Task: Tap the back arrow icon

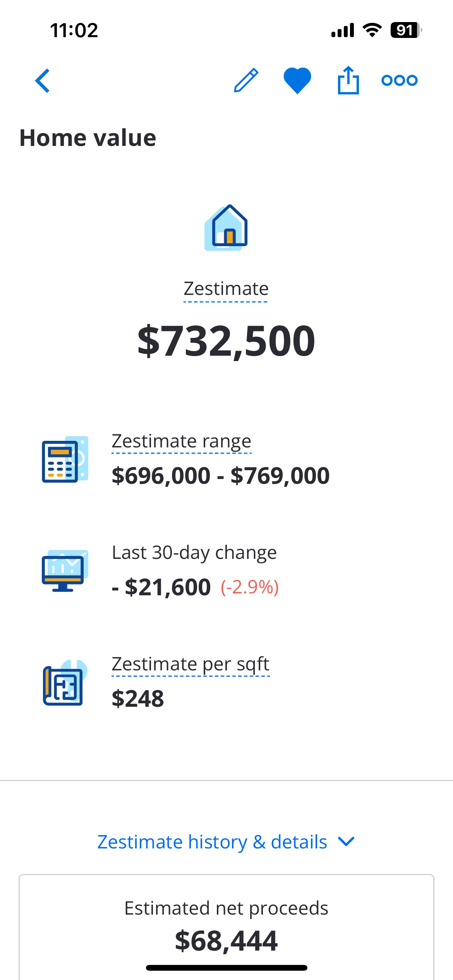Action: click(43, 81)
